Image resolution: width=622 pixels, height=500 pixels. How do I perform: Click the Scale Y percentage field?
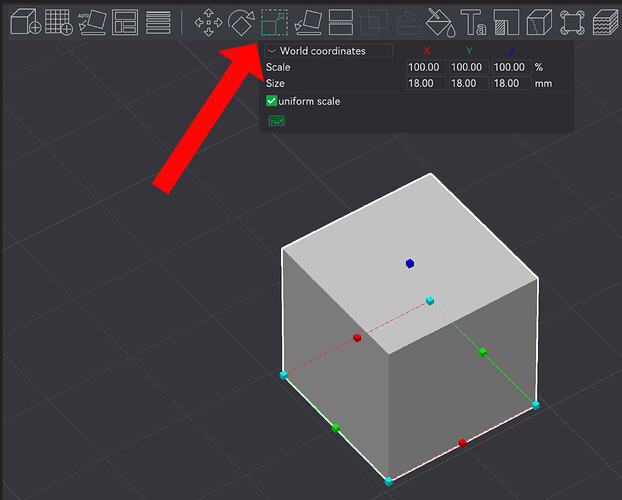tap(468, 67)
